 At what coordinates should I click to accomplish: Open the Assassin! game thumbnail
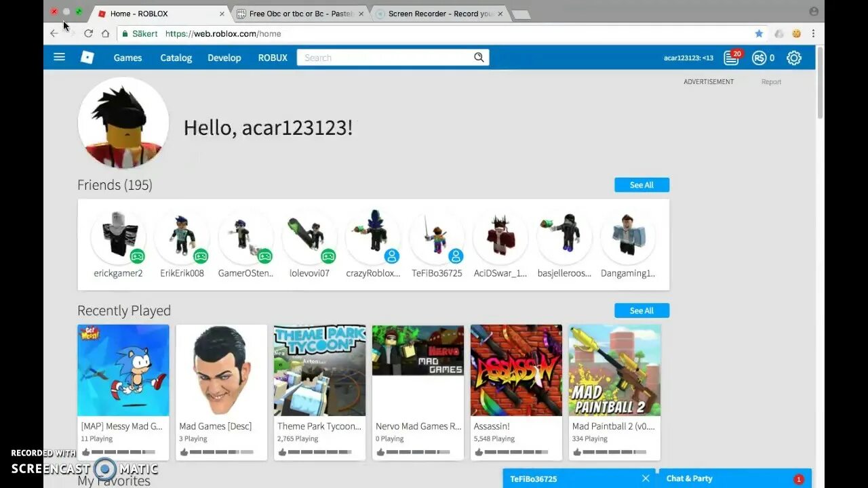[x=517, y=370]
